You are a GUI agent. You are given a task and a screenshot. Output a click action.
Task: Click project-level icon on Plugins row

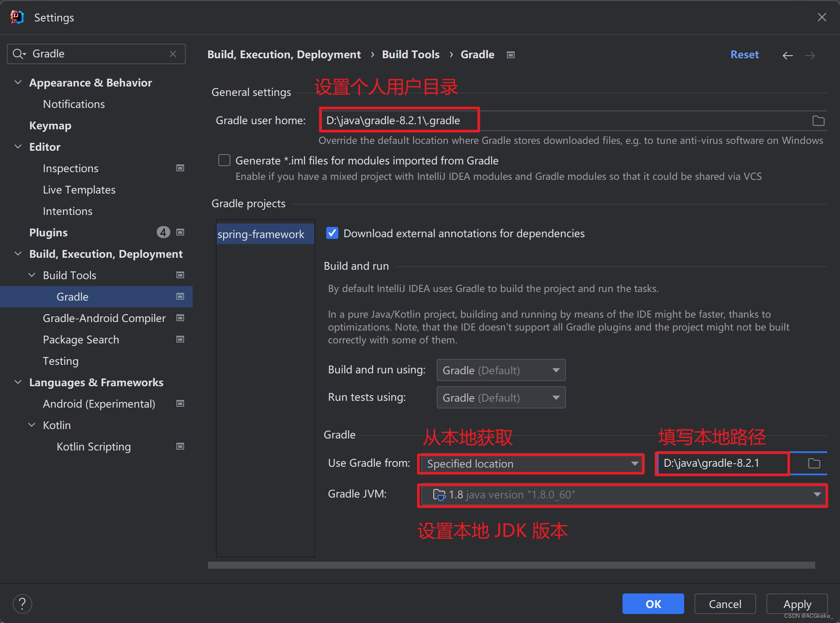(180, 232)
